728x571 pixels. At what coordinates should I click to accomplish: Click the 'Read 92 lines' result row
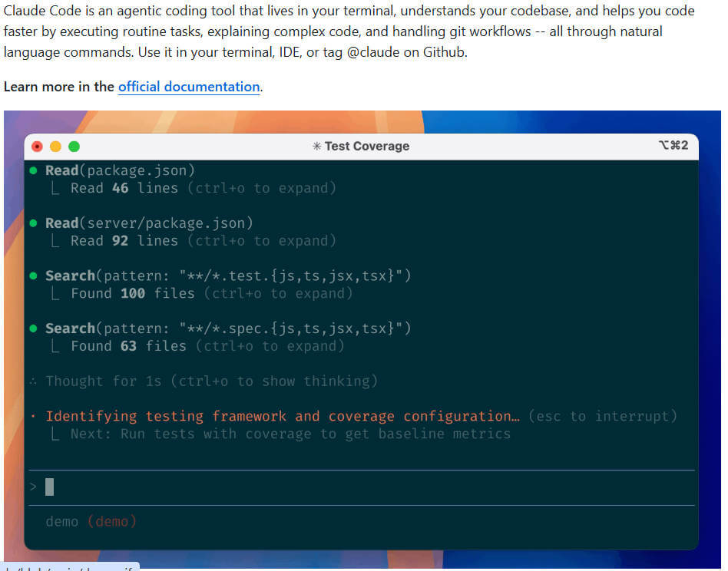coord(194,241)
